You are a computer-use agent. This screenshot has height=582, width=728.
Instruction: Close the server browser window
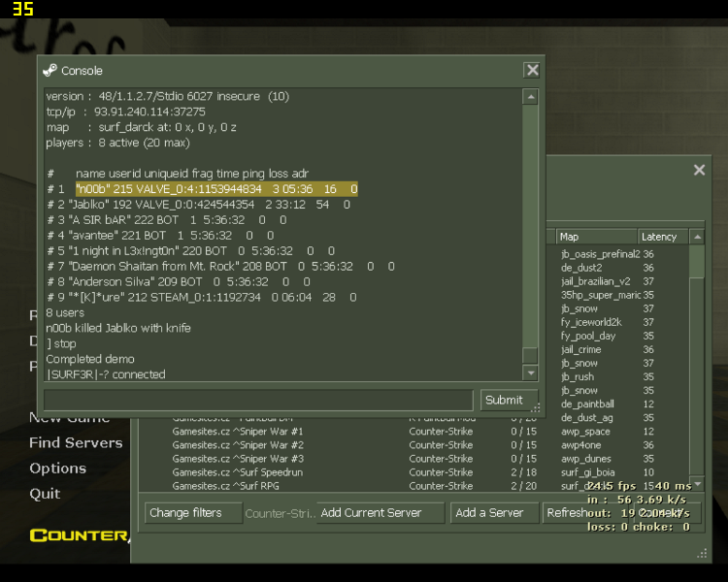[699, 170]
